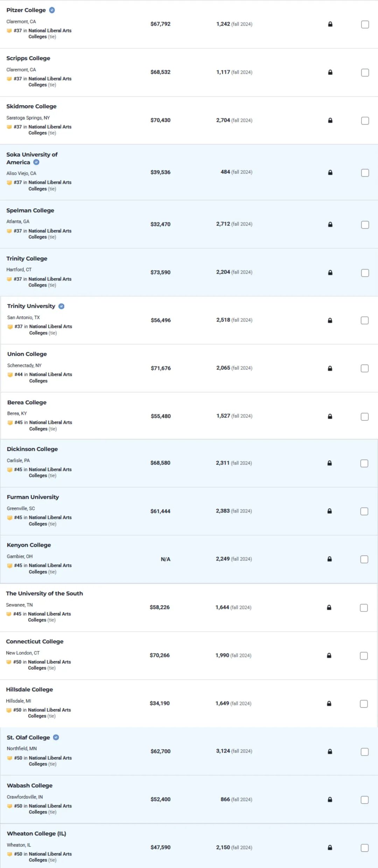Screen dimensions: 378x868
Task: Click Spelman College tuition $32,470
Action: tap(160, 224)
